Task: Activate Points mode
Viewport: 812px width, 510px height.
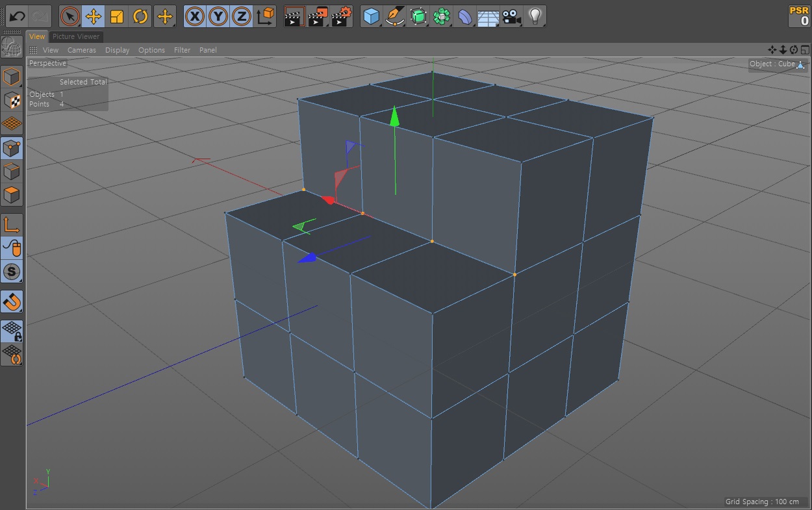Action: point(12,148)
